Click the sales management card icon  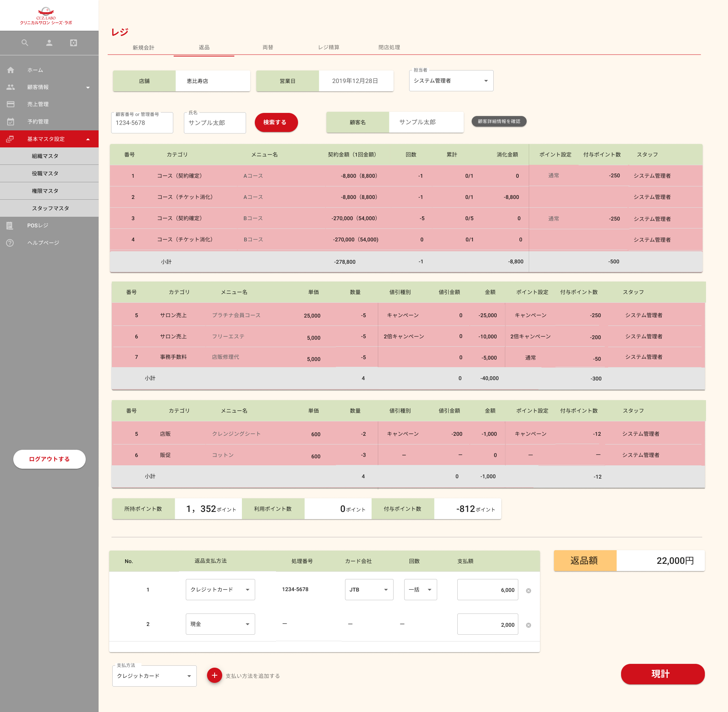[11, 104]
